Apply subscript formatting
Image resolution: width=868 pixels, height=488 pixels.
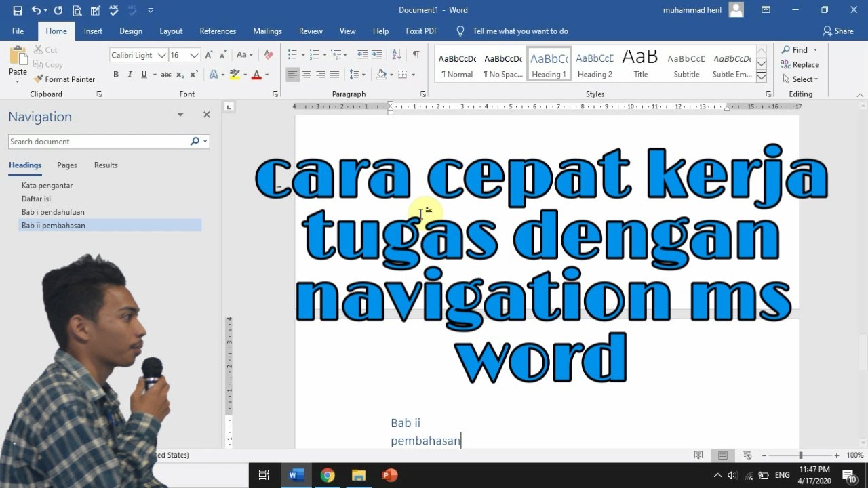[180, 75]
